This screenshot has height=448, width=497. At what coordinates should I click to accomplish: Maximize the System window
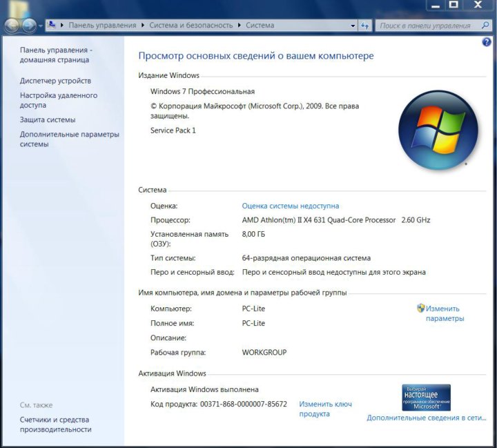(454, 5)
